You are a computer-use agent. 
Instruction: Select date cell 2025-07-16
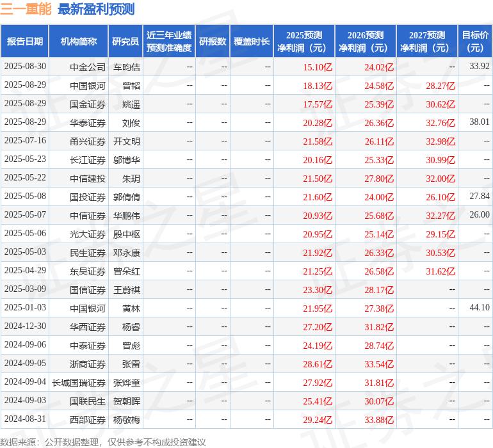click(x=25, y=141)
